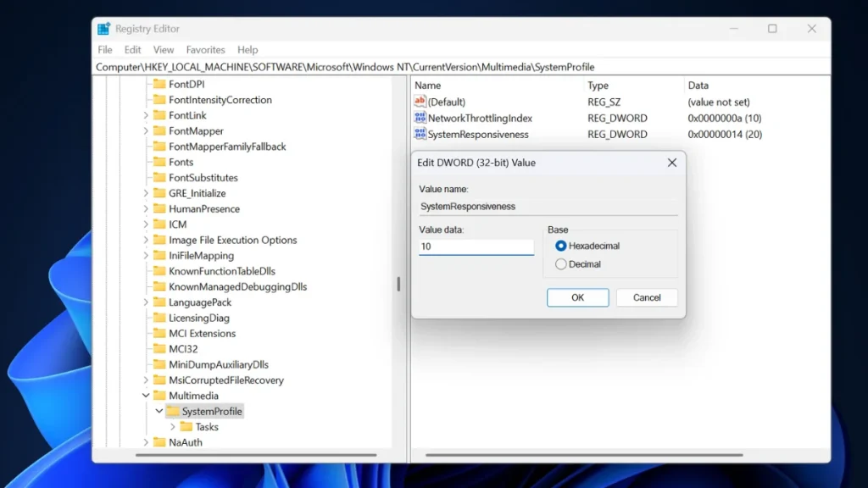
Task: Click the Tasks folder icon
Action: point(186,426)
